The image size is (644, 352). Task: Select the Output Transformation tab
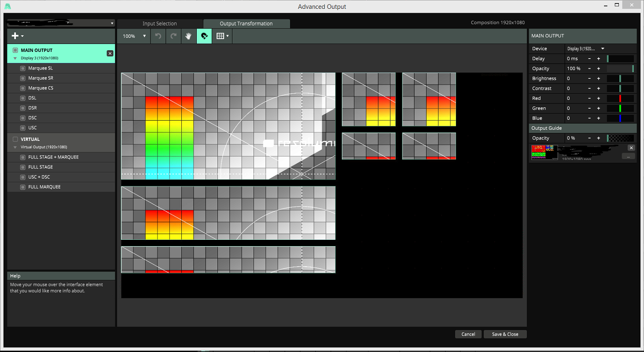click(246, 24)
